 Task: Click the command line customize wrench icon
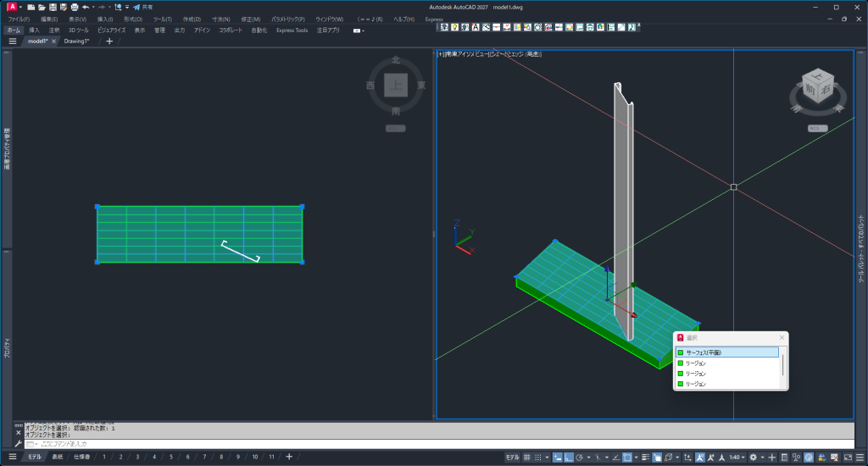pyautogui.click(x=18, y=443)
